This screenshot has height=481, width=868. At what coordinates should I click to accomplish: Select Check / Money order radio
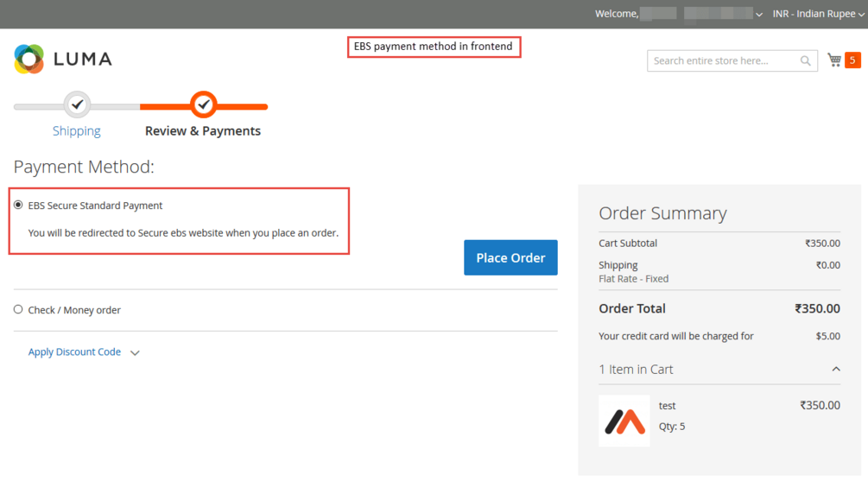(18, 309)
